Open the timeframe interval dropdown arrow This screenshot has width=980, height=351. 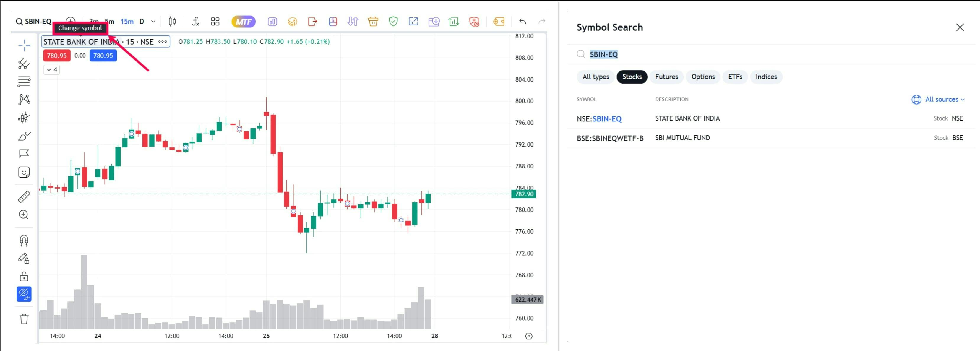coord(153,22)
